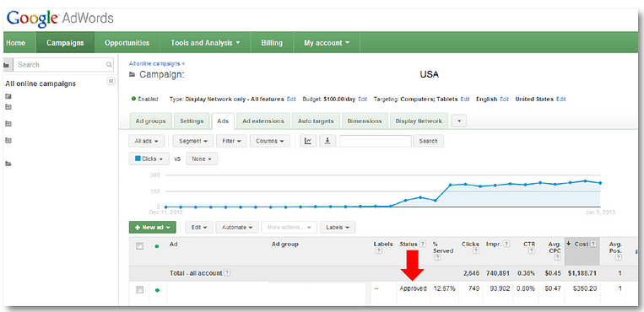Image resolution: width=644 pixels, height=312 pixels.
Task: Click the ads table search input field
Action: point(376,141)
